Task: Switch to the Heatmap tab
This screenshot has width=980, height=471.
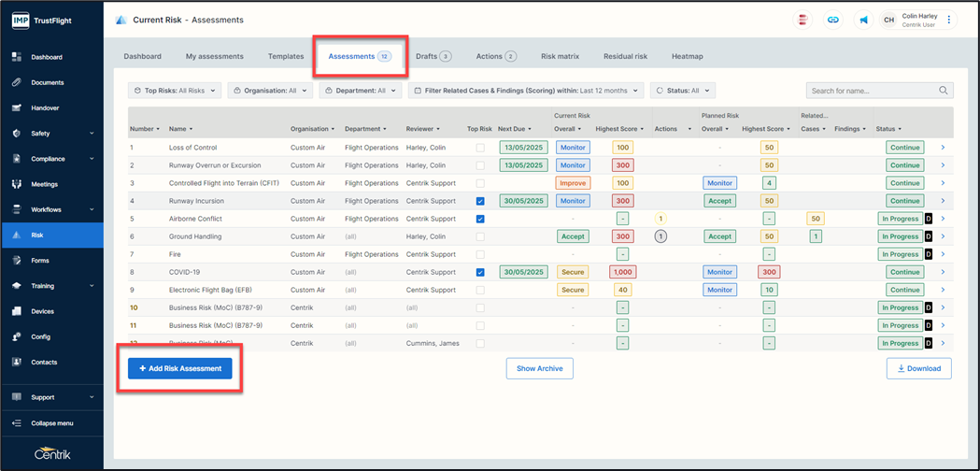Action: pyautogui.click(x=687, y=56)
